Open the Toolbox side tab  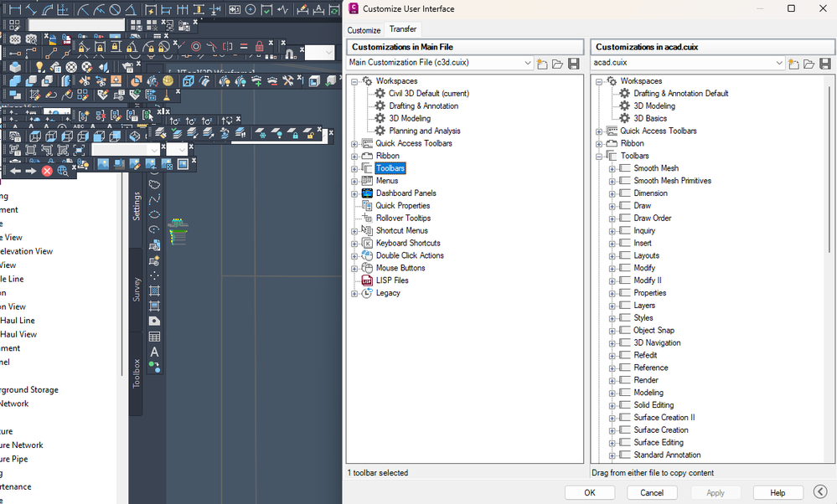[x=136, y=373]
